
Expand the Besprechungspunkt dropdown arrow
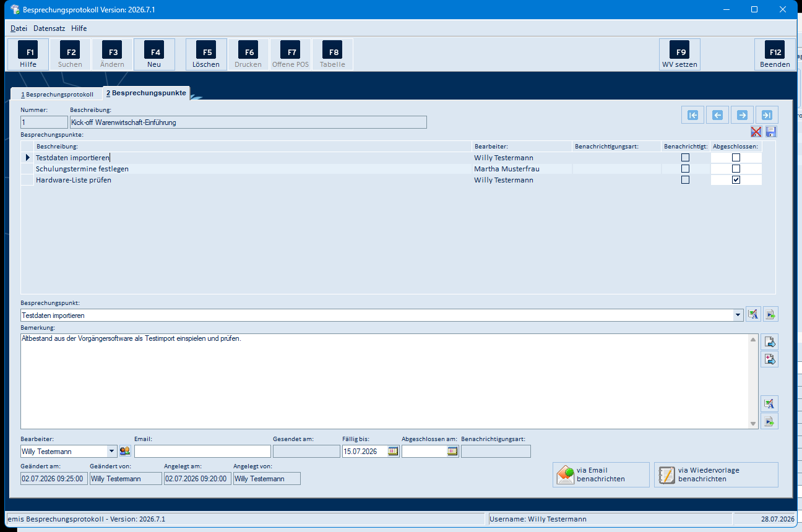coord(738,315)
